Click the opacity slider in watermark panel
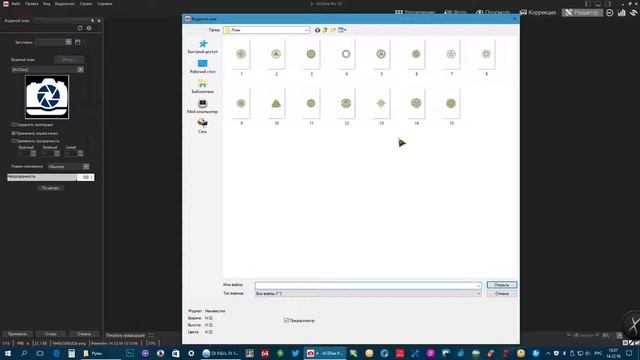Image resolution: width=640 pixels, height=360 pixels. (x=42, y=177)
